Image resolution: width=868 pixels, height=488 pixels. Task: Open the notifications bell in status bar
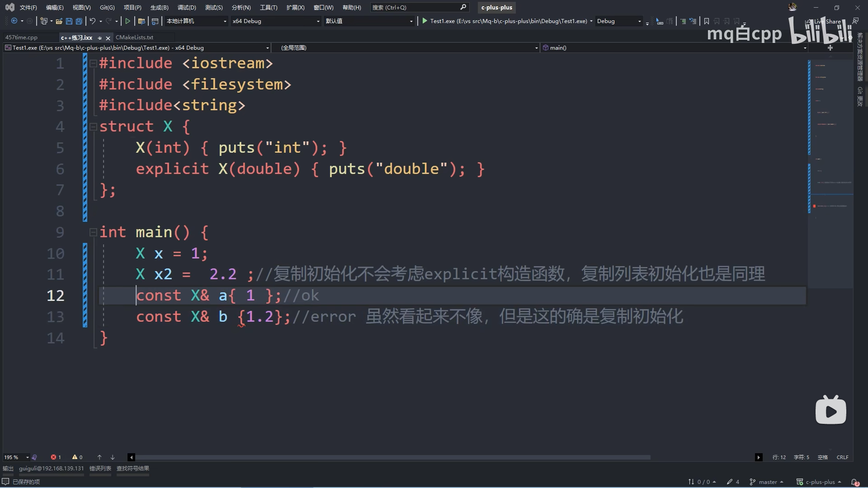pos(854,482)
